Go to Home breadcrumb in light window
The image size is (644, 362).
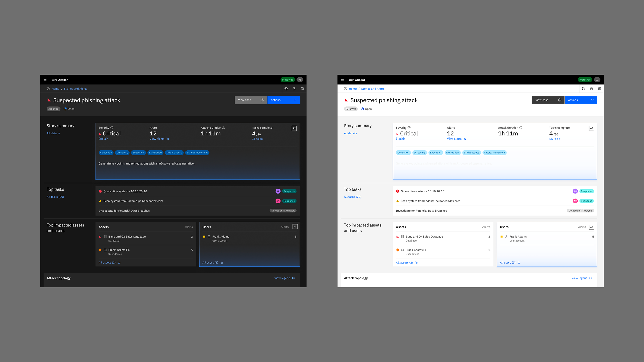353,89
